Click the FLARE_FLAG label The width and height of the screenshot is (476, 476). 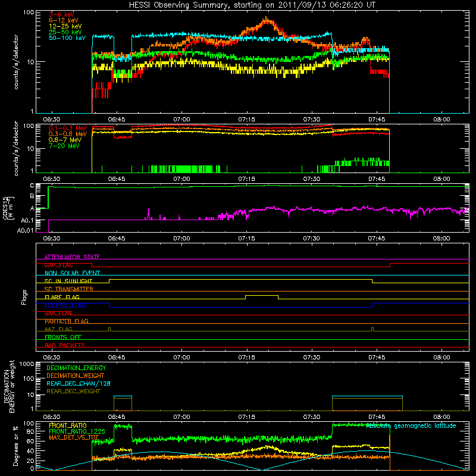click(x=62, y=297)
